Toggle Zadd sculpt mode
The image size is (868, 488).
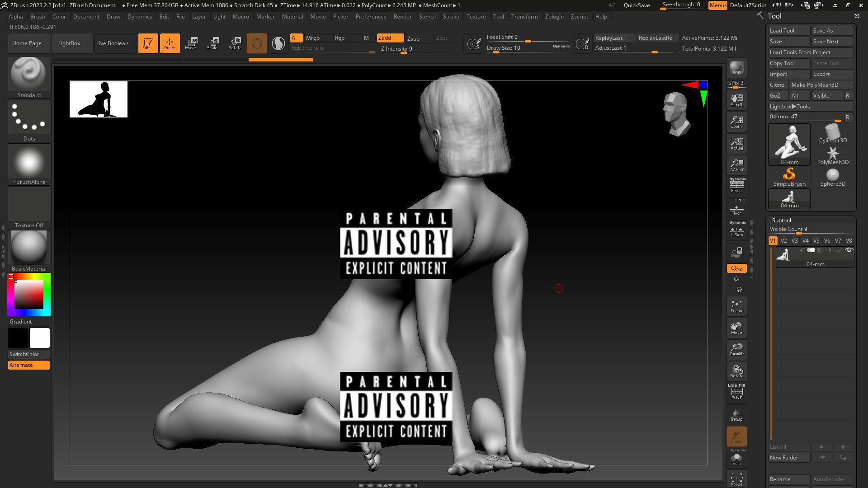tap(390, 38)
